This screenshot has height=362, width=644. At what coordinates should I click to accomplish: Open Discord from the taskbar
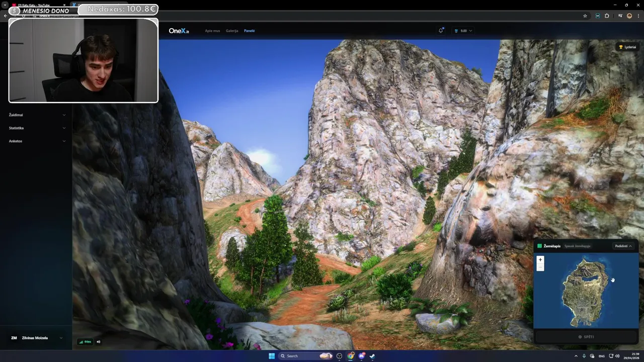362,356
